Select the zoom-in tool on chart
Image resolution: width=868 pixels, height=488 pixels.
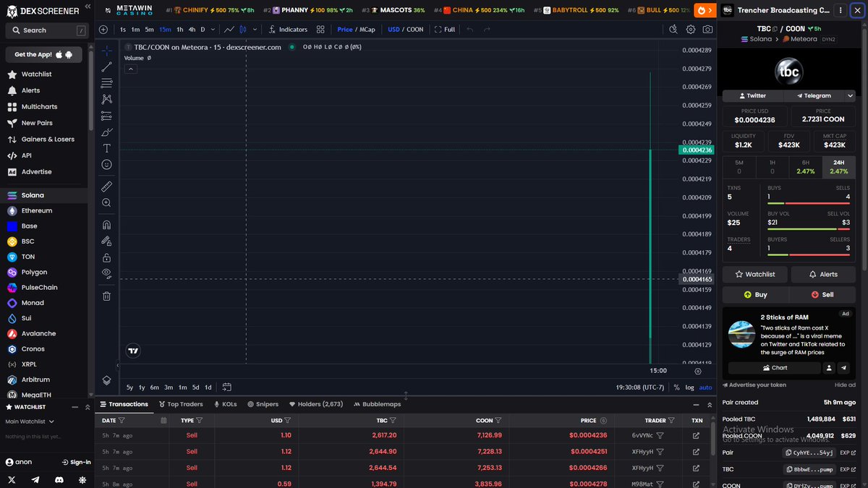click(x=107, y=203)
